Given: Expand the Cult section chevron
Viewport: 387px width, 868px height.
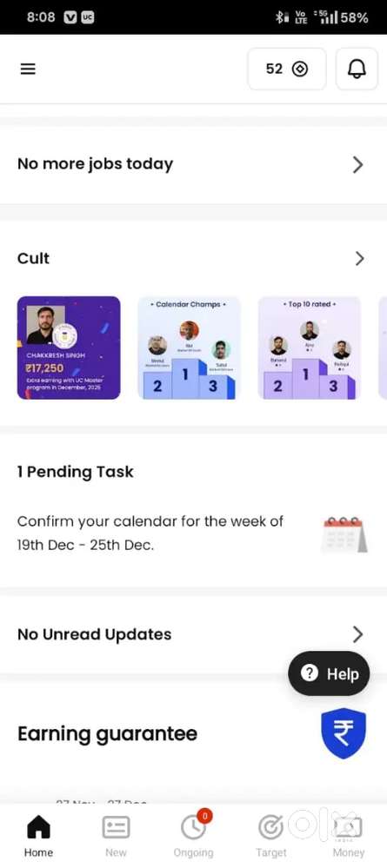Looking at the screenshot, I should (x=359, y=259).
